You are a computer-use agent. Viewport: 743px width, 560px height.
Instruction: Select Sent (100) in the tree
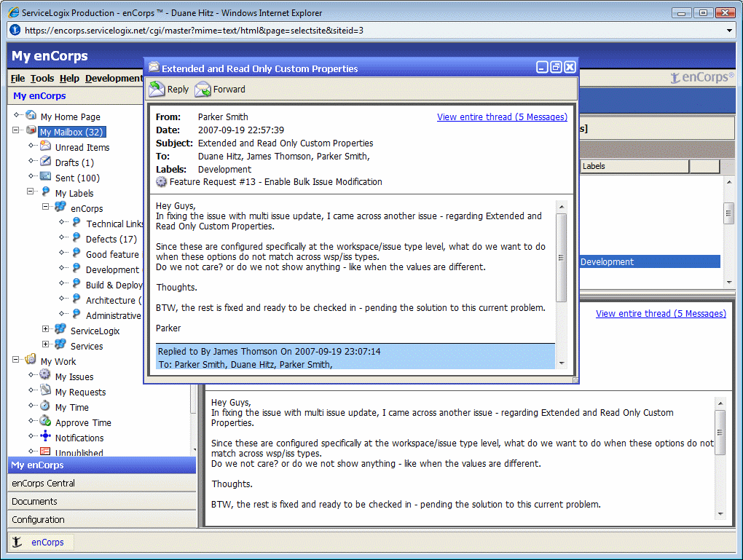pyautogui.click(x=77, y=178)
